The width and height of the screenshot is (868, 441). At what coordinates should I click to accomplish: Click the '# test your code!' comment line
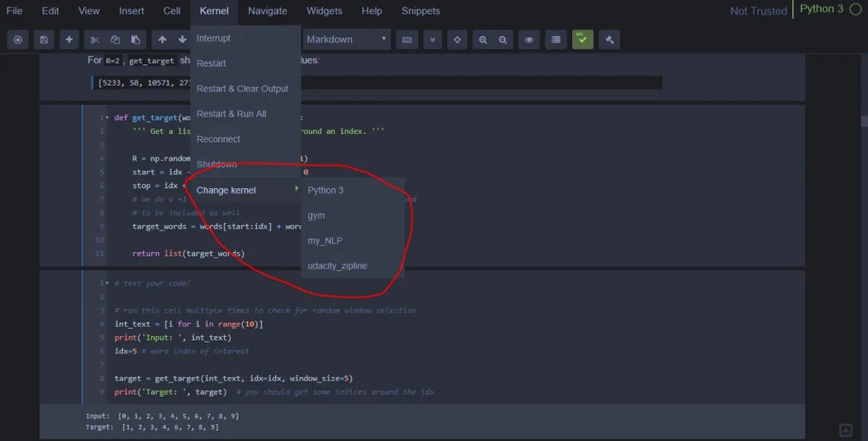coord(152,283)
